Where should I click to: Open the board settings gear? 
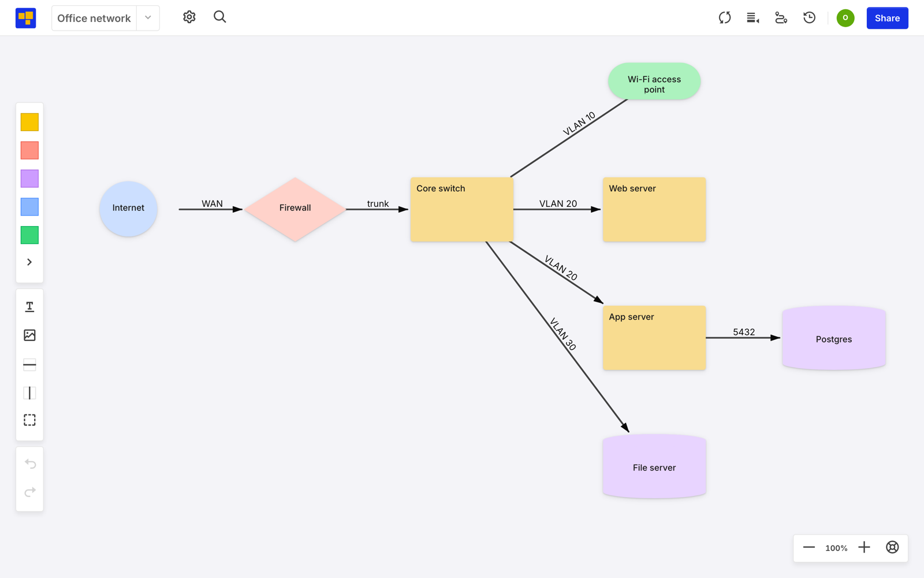[x=189, y=17]
